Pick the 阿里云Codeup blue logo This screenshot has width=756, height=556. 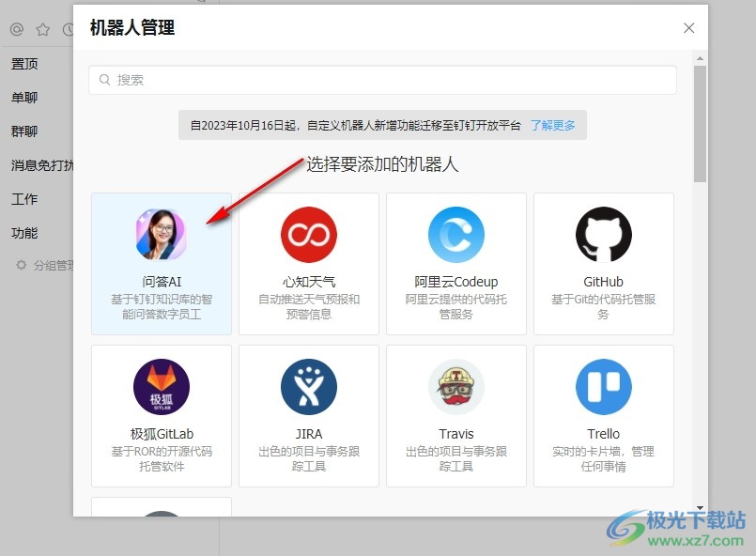pyautogui.click(x=456, y=235)
